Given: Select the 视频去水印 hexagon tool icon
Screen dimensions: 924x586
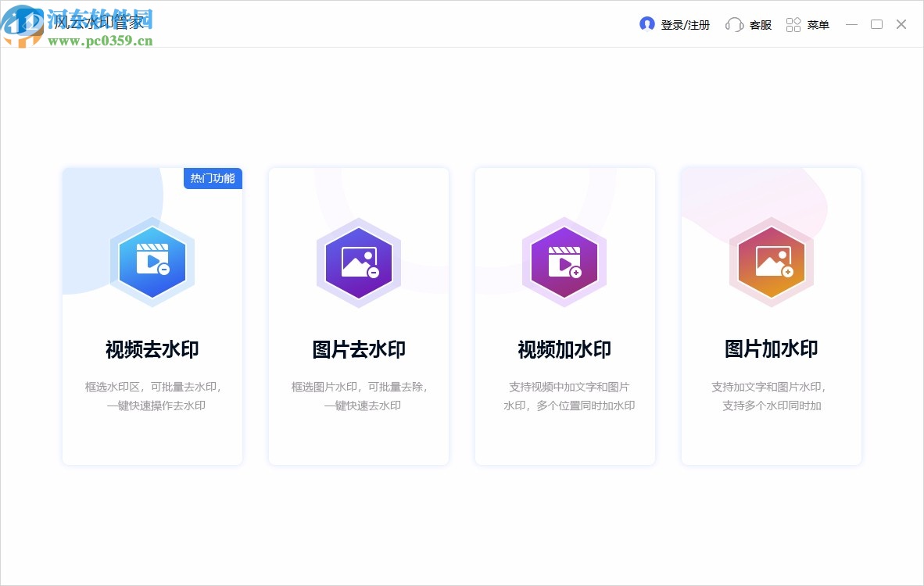Looking at the screenshot, I should click(x=152, y=263).
